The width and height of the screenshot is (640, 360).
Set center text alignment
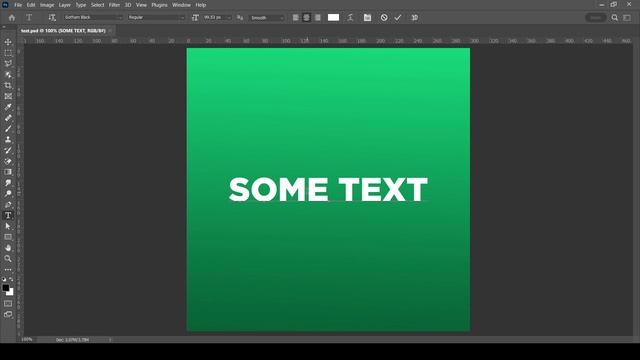tap(307, 18)
